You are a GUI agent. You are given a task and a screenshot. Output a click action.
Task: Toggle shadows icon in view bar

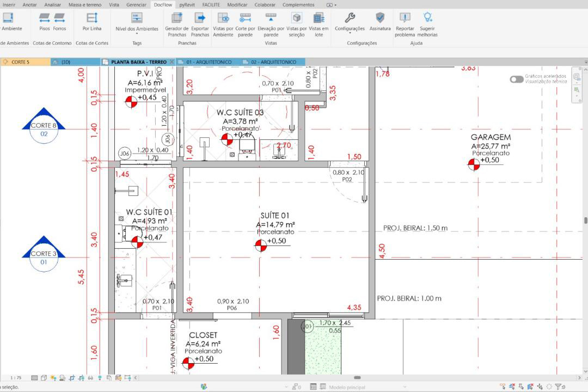[x=63, y=378]
